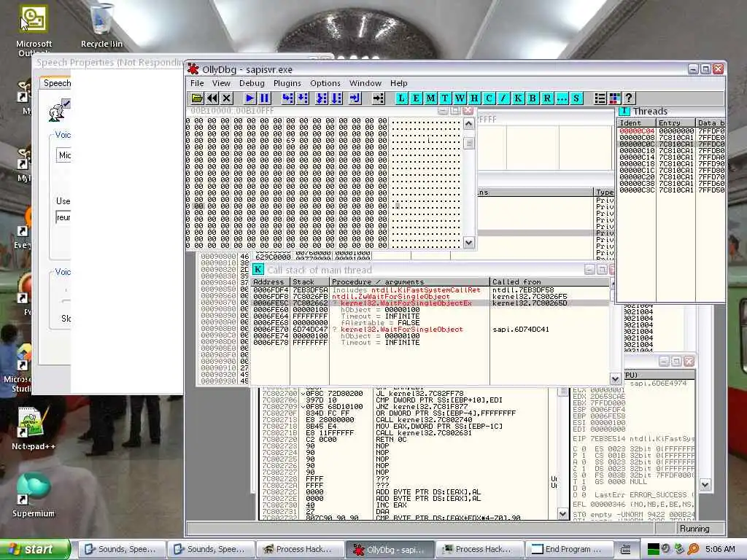Open the View menu
Viewport: 747px width, 560px height.
pos(221,83)
